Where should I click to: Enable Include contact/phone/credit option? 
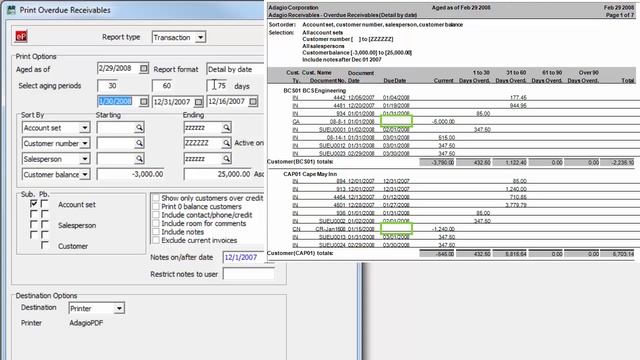click(x=156, y=215)
